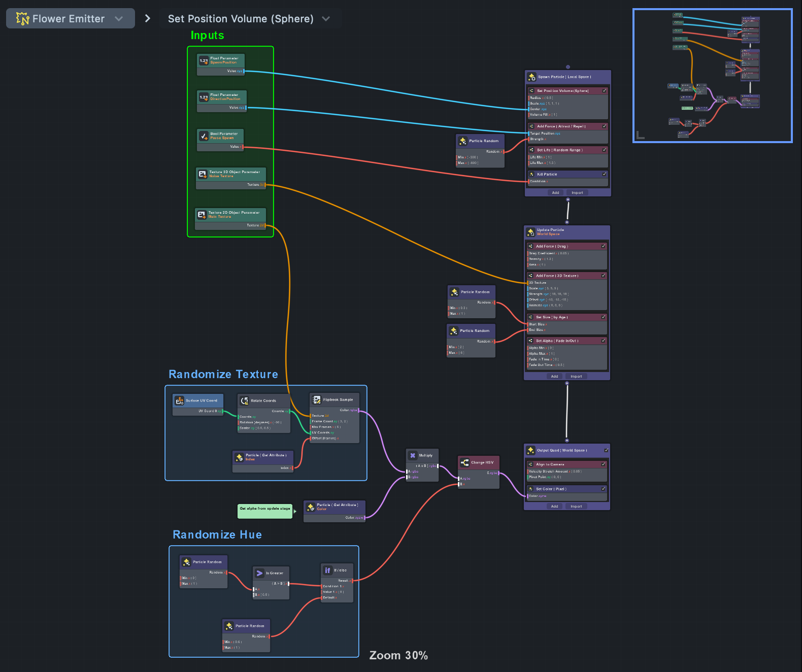Expand the breadcrumb chevron after Flower Emitter
The height and width of the screenshot is (672, 802).
(148, 19)
